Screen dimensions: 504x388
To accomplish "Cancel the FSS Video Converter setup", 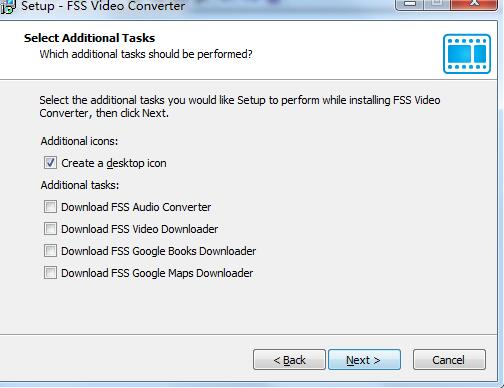I will 449,360.
